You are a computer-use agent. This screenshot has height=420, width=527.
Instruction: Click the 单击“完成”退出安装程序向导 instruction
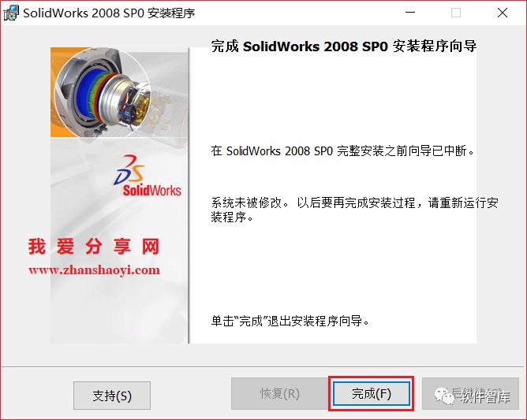[x=290, y=321]
